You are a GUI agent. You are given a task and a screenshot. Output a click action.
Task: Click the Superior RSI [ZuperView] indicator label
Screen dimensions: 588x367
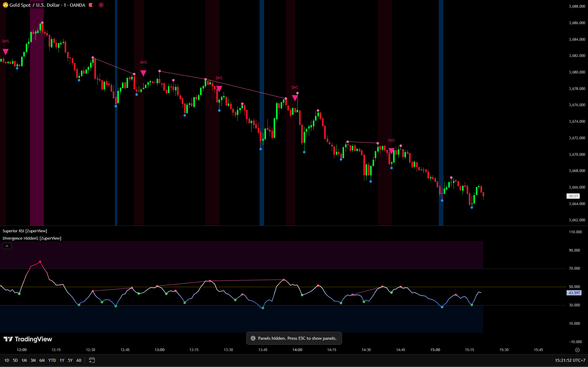tap(25, 231)
